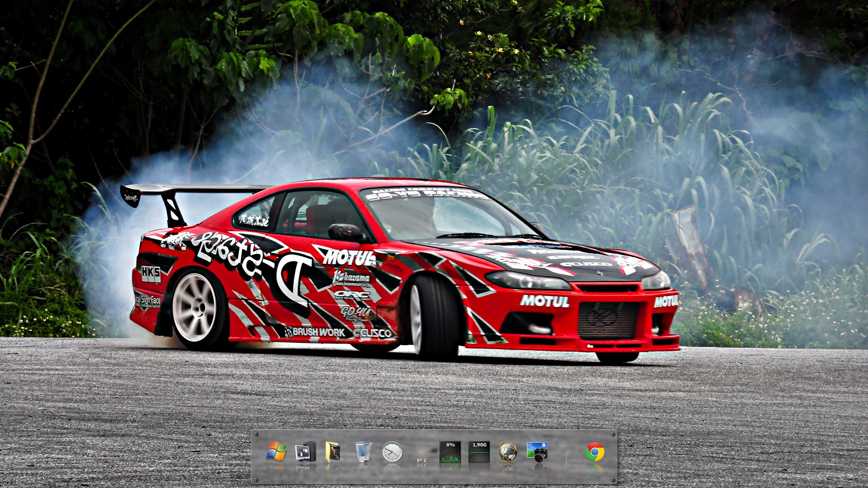Open the network globe dock icon
The image size is (868, 488).
(x=508, y=451)
